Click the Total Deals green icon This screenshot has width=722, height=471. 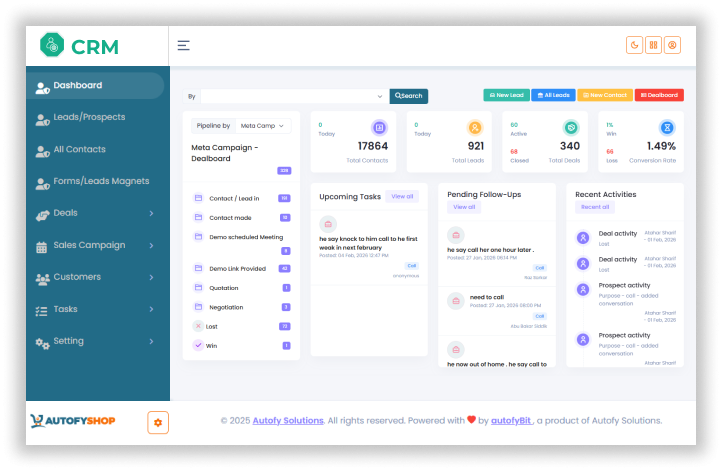(x=571, y=128)
